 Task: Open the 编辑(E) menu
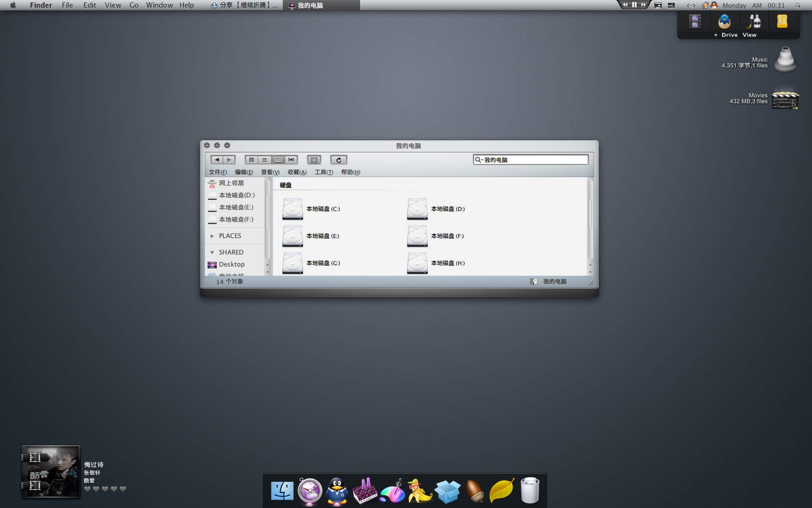[x=244, y=172]
